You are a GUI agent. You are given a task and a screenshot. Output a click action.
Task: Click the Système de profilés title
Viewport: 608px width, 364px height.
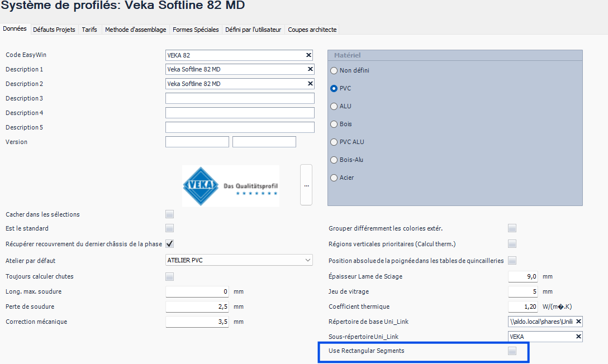[x=123, y=6]
